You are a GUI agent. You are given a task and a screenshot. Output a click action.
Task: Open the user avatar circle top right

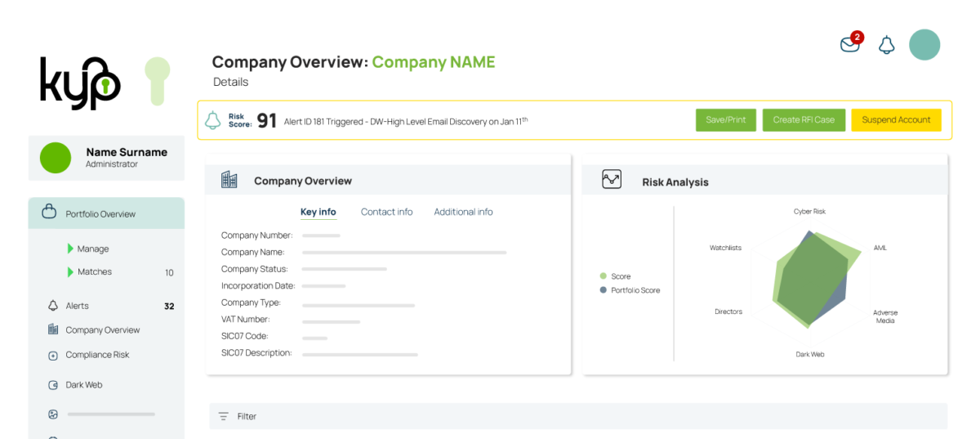point(924,45)
